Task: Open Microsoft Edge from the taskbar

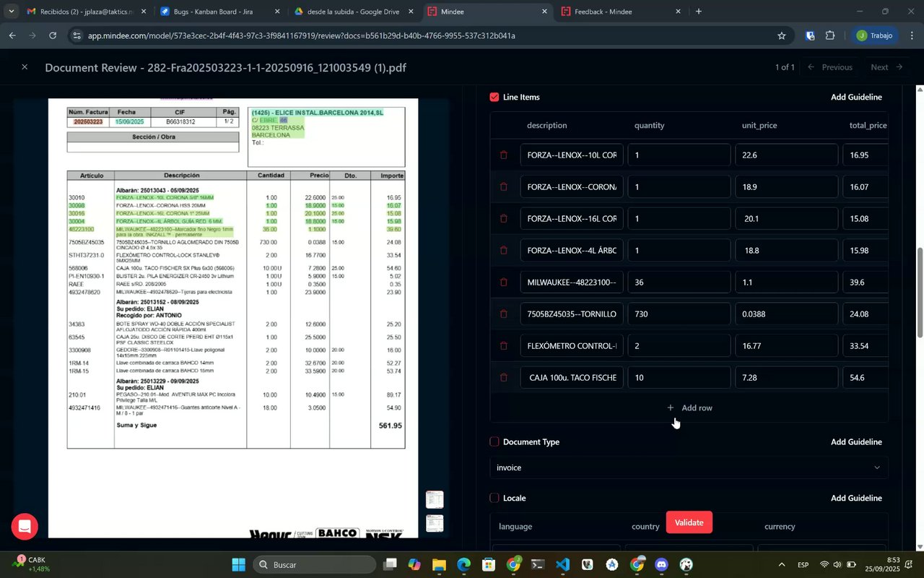Action: click(x=463, y=564)
